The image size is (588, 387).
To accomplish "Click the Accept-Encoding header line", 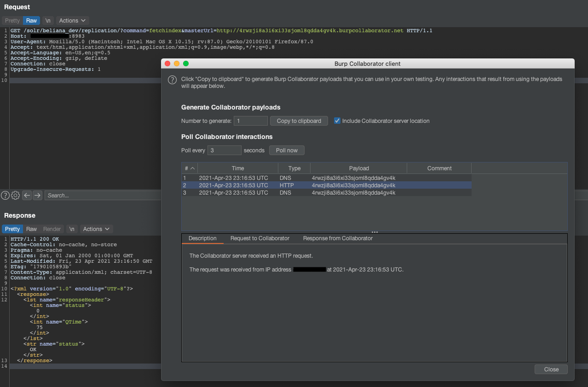I will (59, 58).
